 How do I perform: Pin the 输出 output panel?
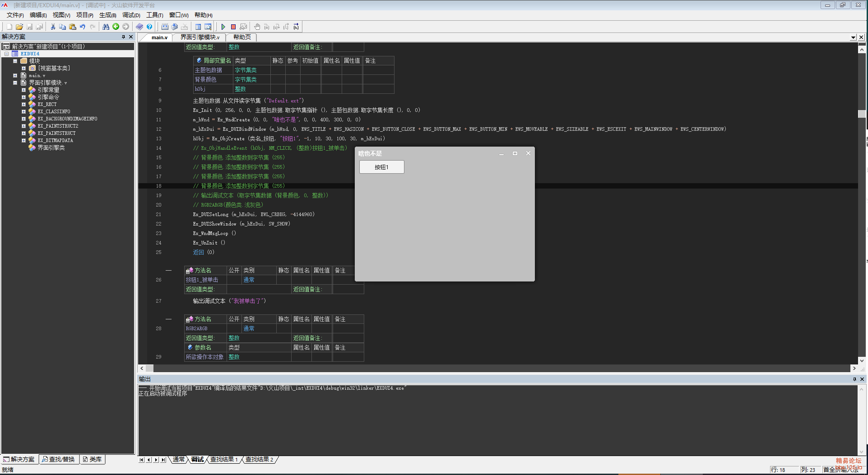click(x=854, y=379)
